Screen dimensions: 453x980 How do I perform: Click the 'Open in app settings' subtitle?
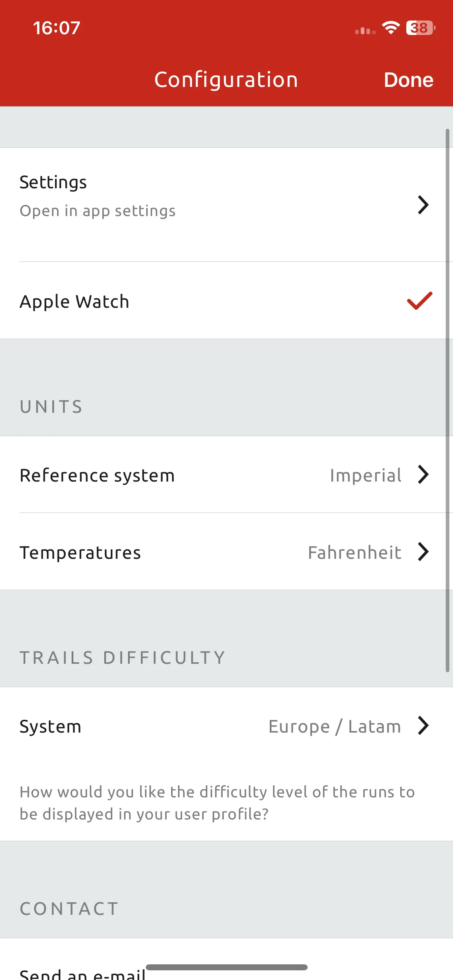(98, 211)
